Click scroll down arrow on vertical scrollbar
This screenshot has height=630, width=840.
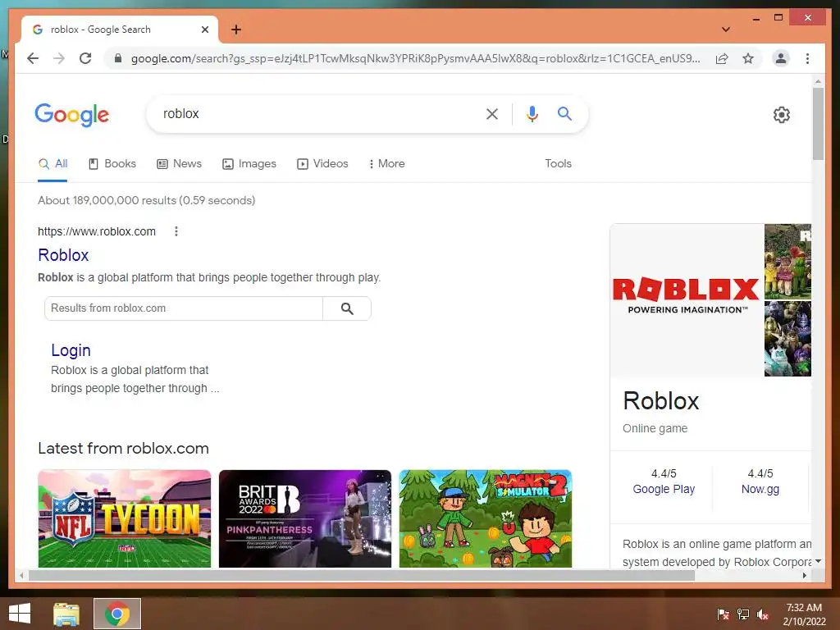point(818,561)
